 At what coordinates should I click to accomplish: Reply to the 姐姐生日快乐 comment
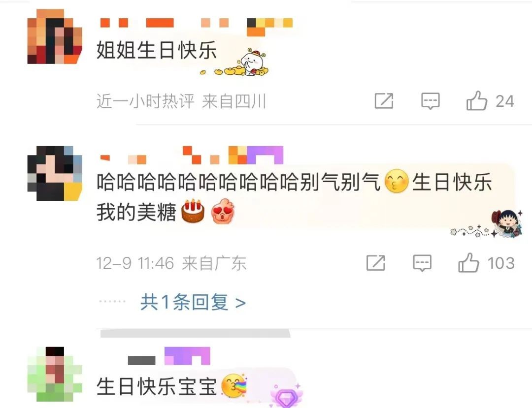click(430, 101)
